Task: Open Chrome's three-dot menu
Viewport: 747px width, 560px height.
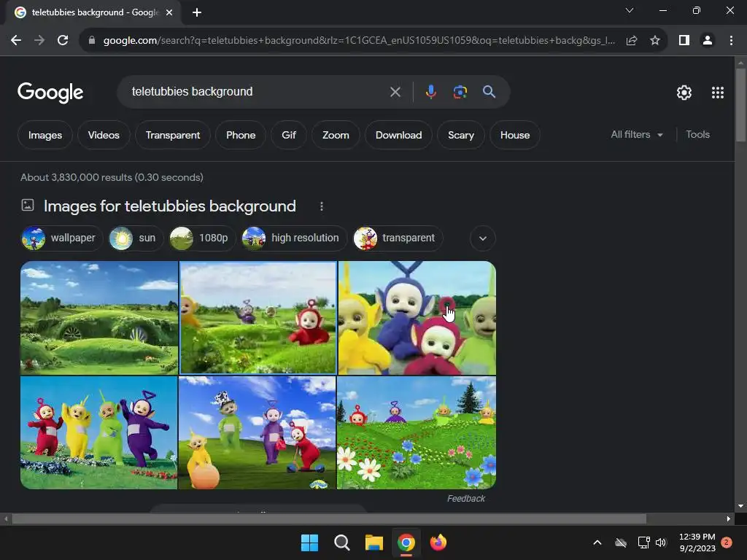Action: 731,41
